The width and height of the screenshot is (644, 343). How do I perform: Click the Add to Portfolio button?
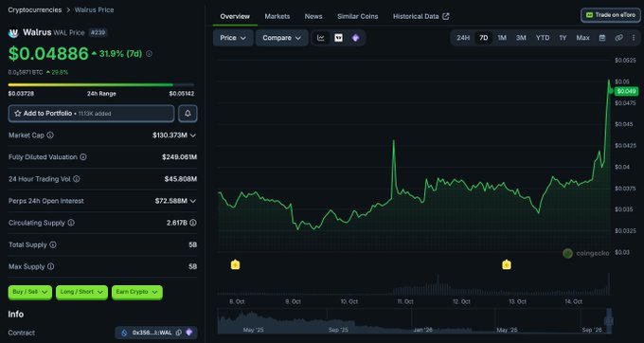tap(91, 114)
